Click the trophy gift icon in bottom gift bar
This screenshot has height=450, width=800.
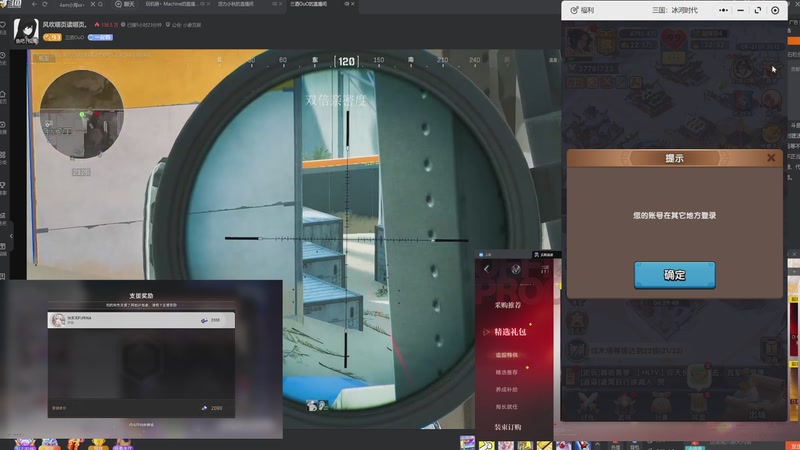tap(98, 444)
